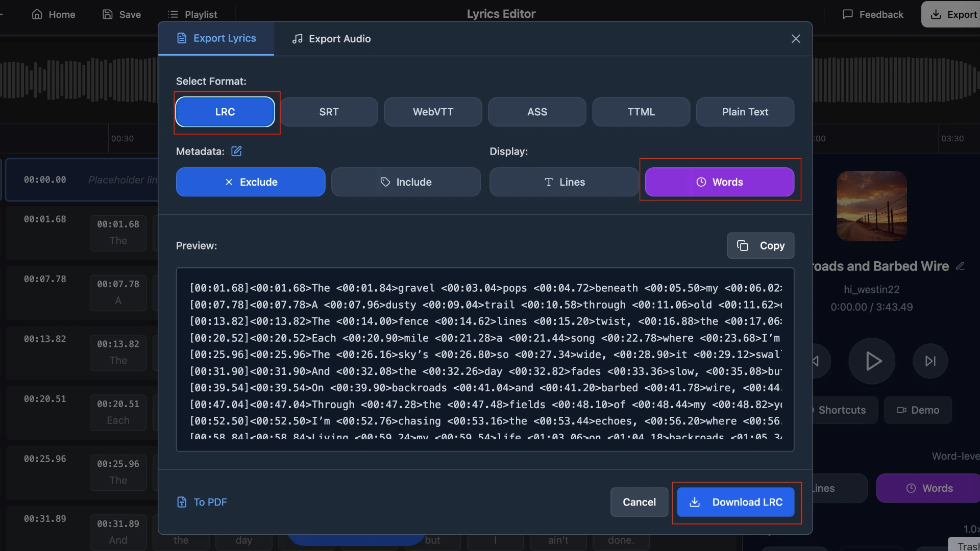Copy the lyrics preview text

[x=761, y=246]
